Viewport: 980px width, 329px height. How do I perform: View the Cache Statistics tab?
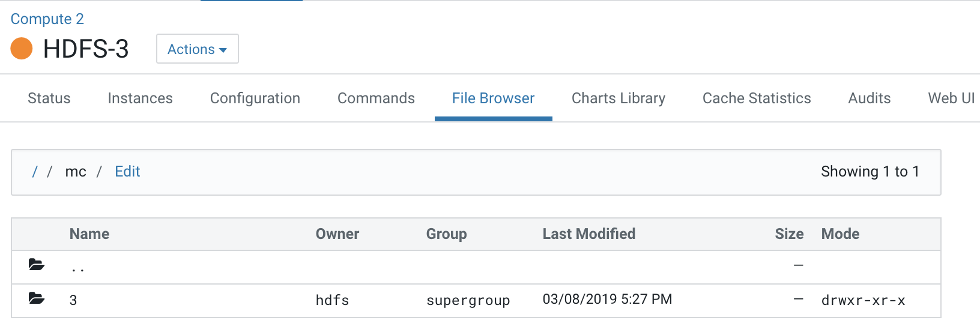[x=756, y=98]
